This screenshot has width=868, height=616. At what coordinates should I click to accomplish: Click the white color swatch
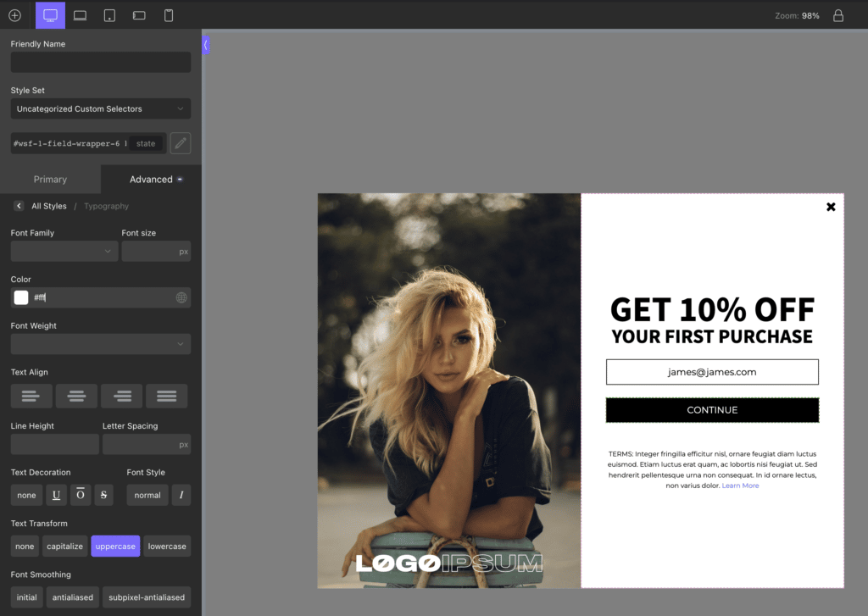click(21, 297)
